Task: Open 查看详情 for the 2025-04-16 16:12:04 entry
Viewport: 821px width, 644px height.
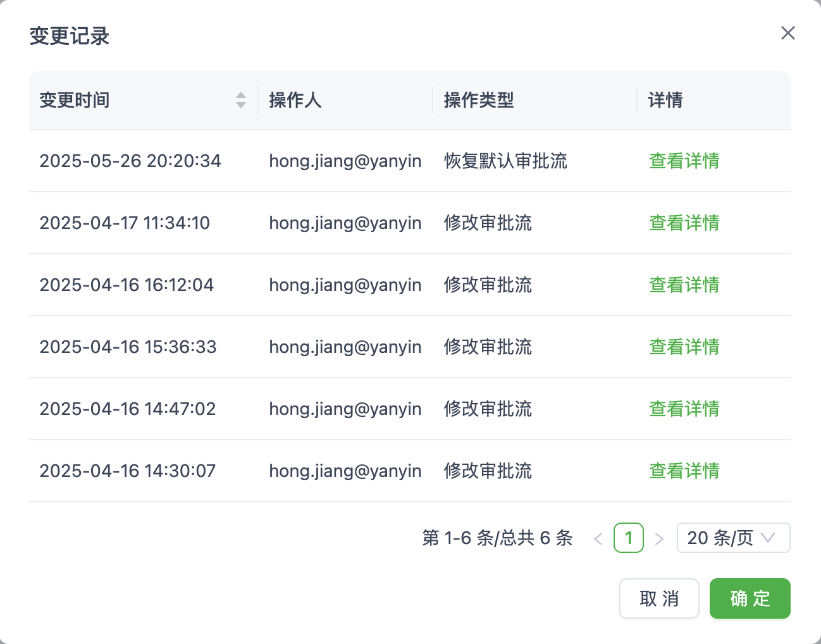Action: coord(684,285)
